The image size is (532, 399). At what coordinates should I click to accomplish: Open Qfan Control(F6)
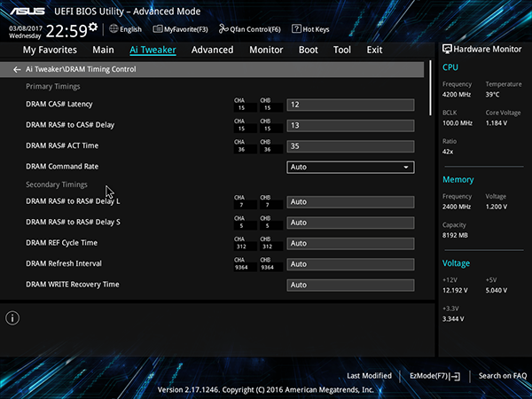click(255, 29)
